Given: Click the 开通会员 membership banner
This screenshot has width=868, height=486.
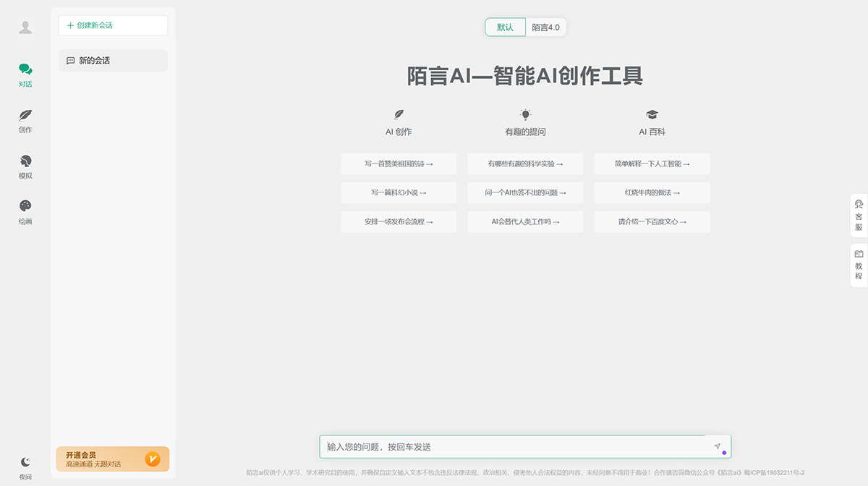Looking at the screenshot, I should pyautogui.click(x=112, y=459).
